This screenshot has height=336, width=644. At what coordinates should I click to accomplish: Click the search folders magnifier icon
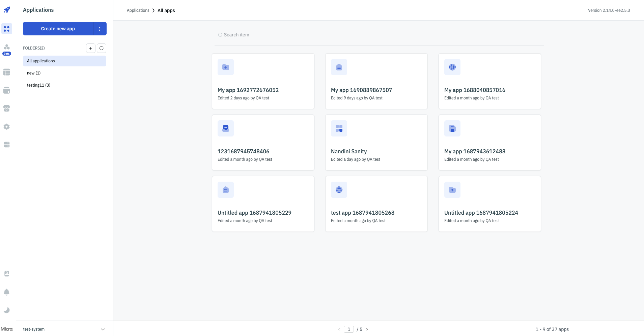pos(102,48)
